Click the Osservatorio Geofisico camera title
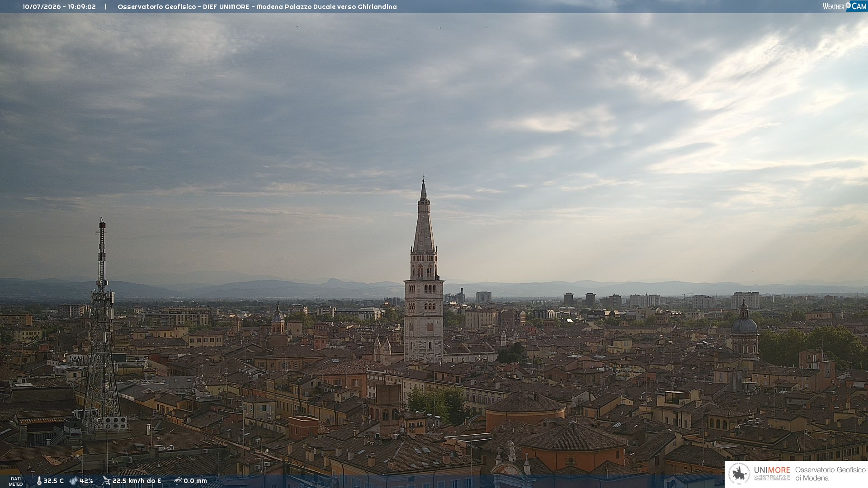 coord(257,7)
